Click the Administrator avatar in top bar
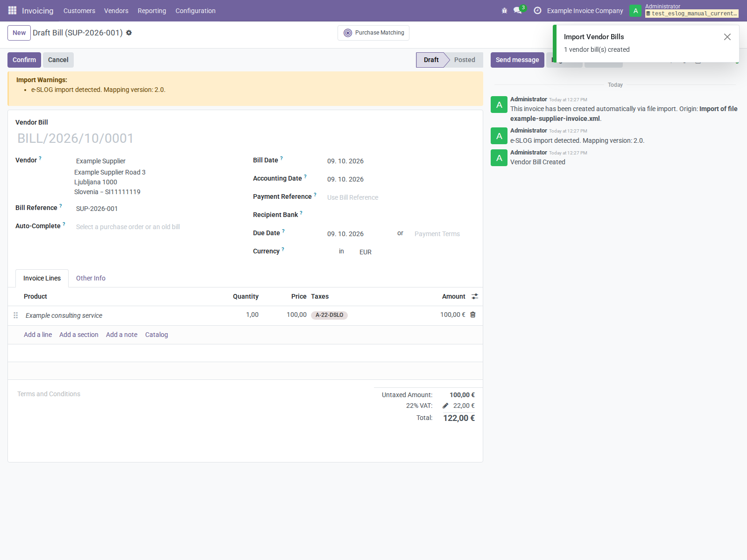Screen dimensions: 747x560 click(635, 10)
